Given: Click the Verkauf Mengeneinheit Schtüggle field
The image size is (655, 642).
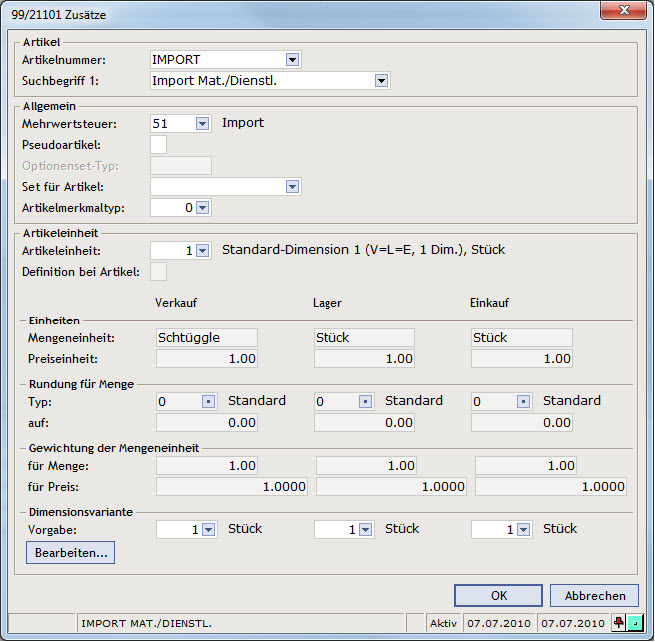Looking at the screenshot, I should point(207,337).
